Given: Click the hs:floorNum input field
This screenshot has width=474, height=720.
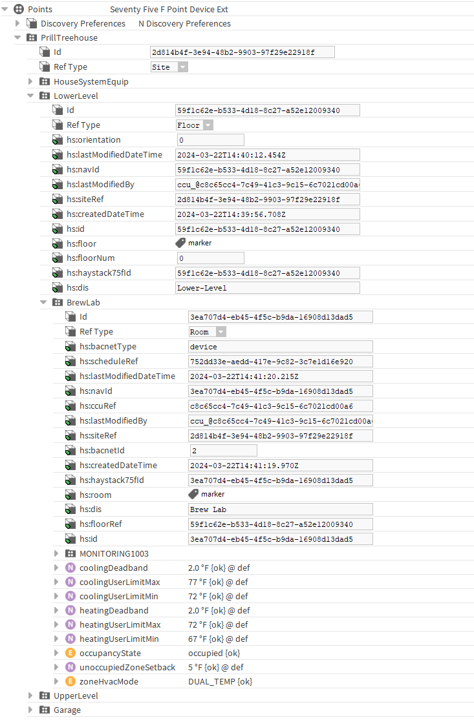Looking at the screenshot, I should pyautogui.click(x=211, y=258).
